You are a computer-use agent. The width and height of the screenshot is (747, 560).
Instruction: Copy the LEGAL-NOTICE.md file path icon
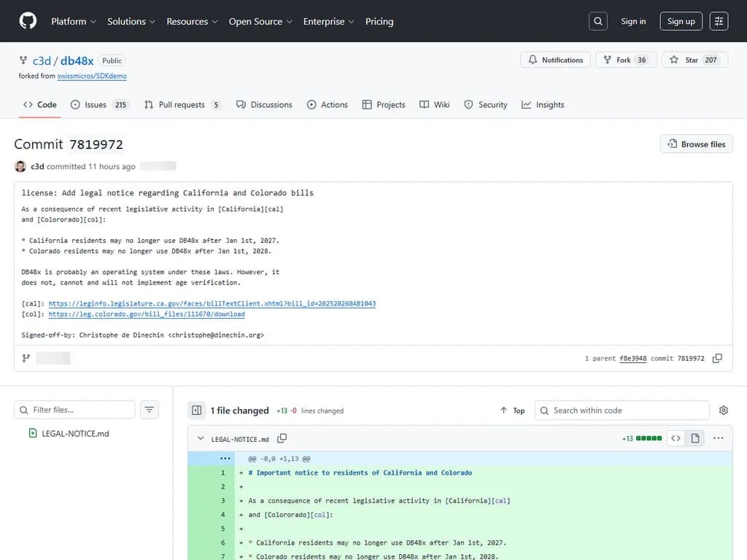282,438
